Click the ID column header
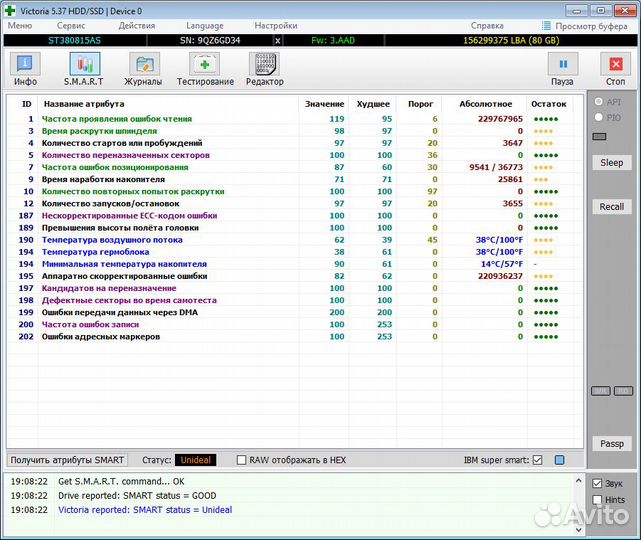Viewport: 641px width, 540px height. click(x=27, y=104)
